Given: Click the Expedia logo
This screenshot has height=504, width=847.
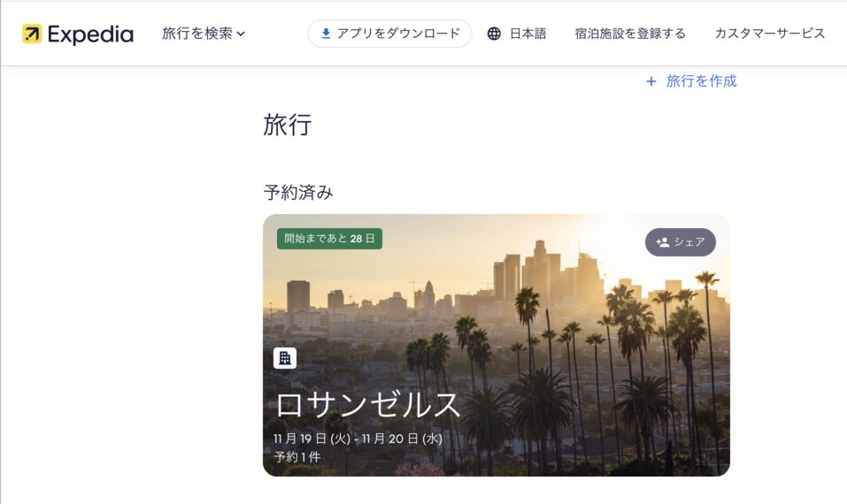Looking at the screenshot, I should pos(78,34).
